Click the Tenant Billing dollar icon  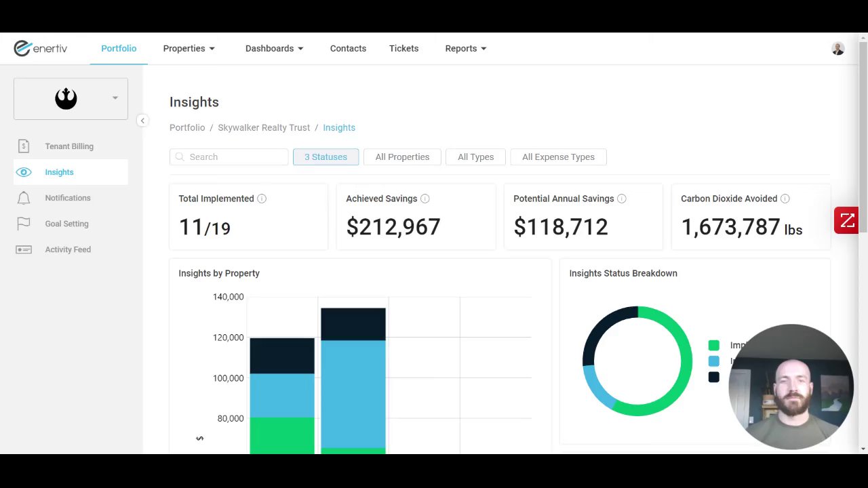point(24,146)
